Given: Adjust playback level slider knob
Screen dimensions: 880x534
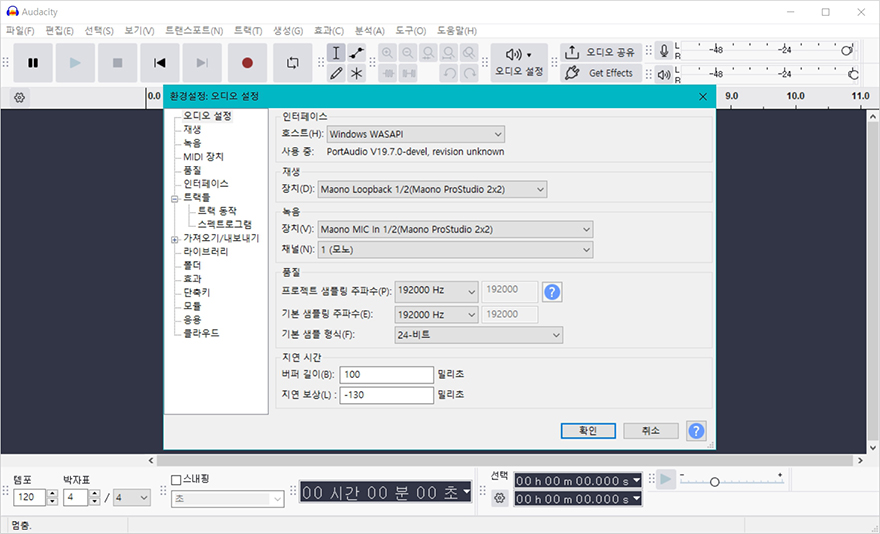Looking at the screenshot, I should [x=853, y=74].
